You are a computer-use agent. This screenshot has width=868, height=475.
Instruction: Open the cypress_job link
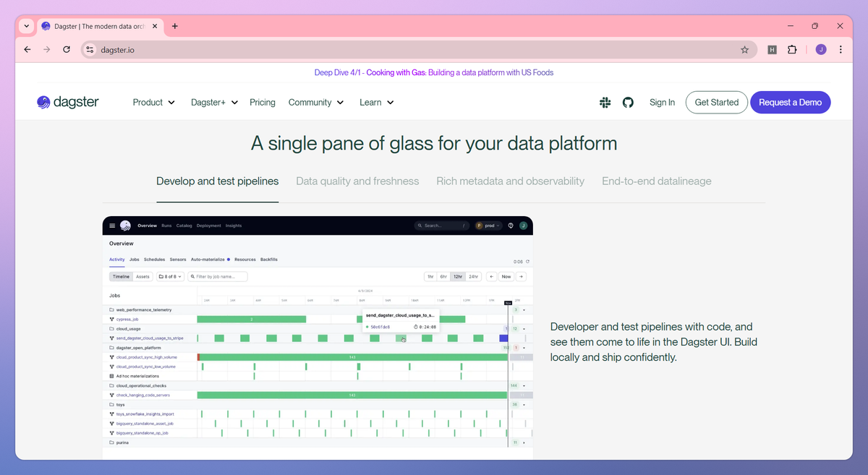click(127, 319)
